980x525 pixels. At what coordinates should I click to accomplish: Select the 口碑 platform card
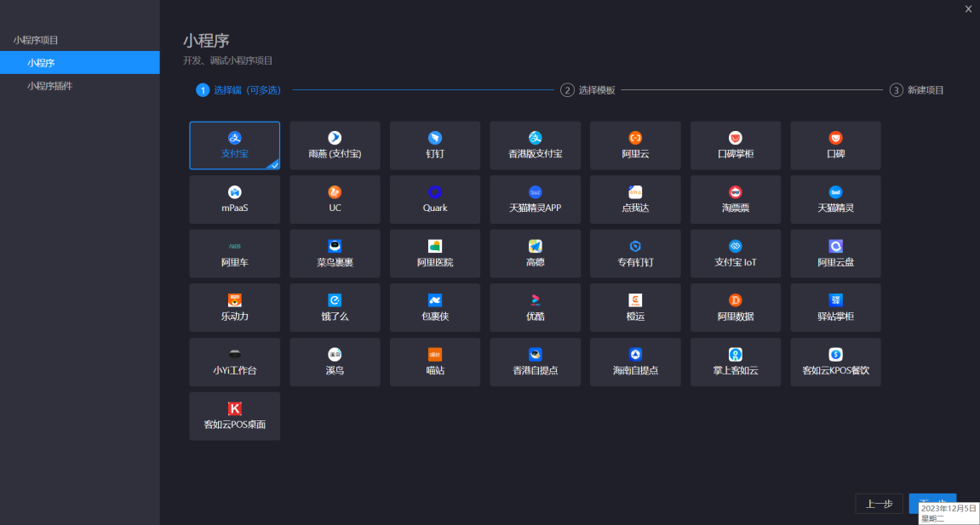[835, 146]
